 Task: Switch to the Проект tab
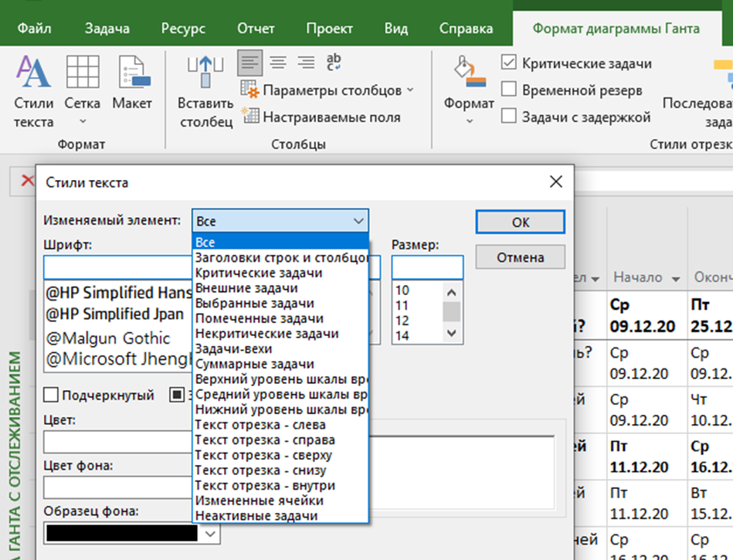[x=329, y=28]
